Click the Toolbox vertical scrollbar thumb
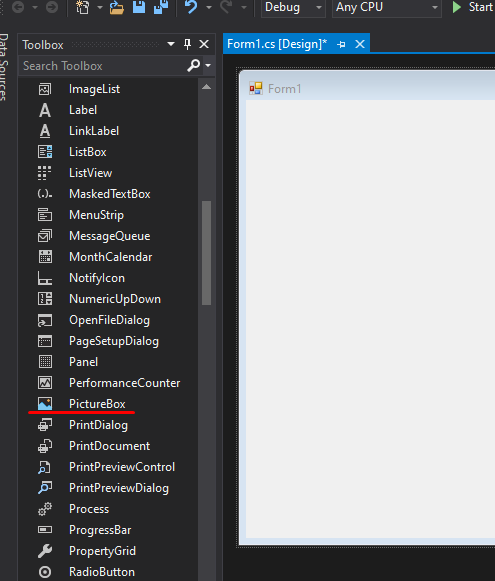 coord(207,253)
